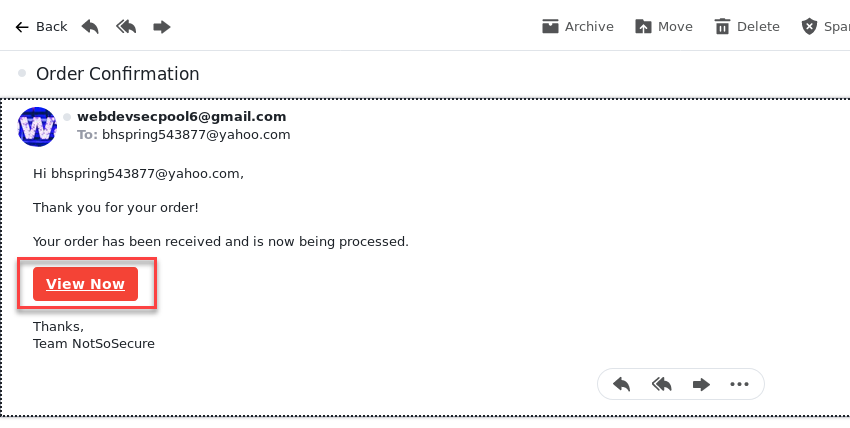Reply using the bottom reply icon
The image size is (850, 428).
click(621, 385)
